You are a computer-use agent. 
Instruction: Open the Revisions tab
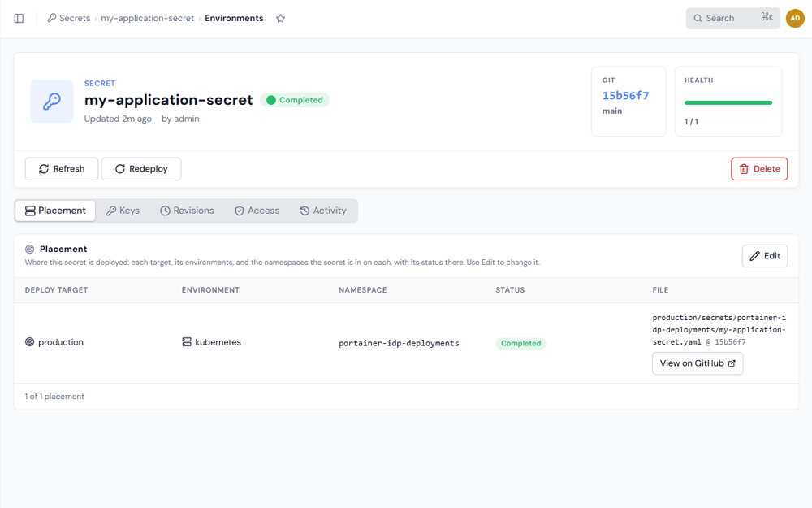pos(187,211)
